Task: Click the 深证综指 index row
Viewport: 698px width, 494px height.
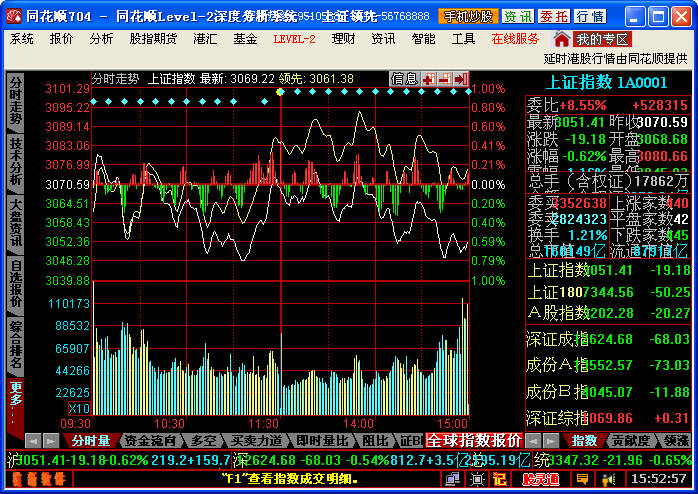Action: (608, 418)
